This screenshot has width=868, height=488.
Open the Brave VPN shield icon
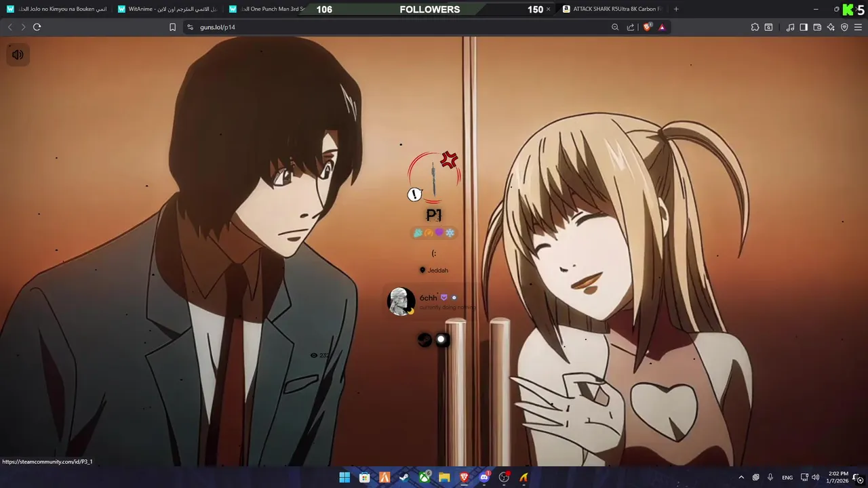click(844, 27)
